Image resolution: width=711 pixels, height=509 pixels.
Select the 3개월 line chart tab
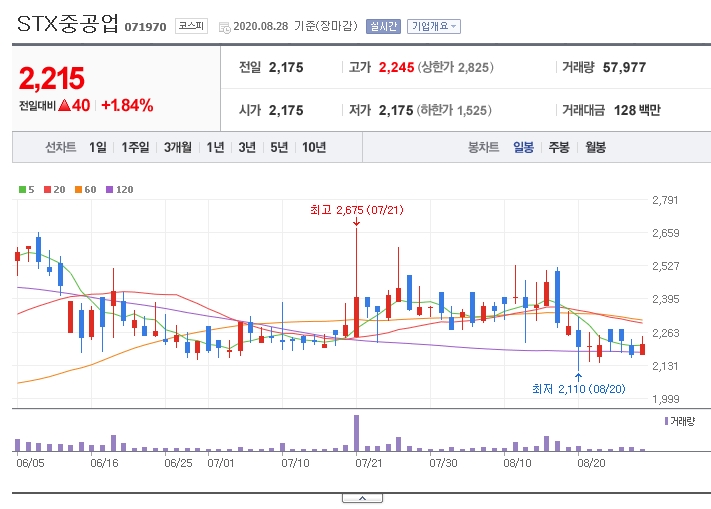177,147
